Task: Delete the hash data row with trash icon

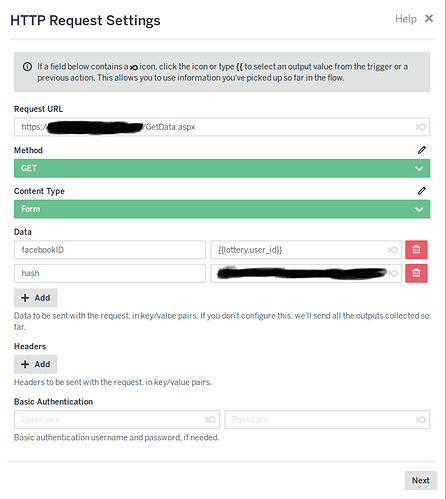Action: click(416, 273)
